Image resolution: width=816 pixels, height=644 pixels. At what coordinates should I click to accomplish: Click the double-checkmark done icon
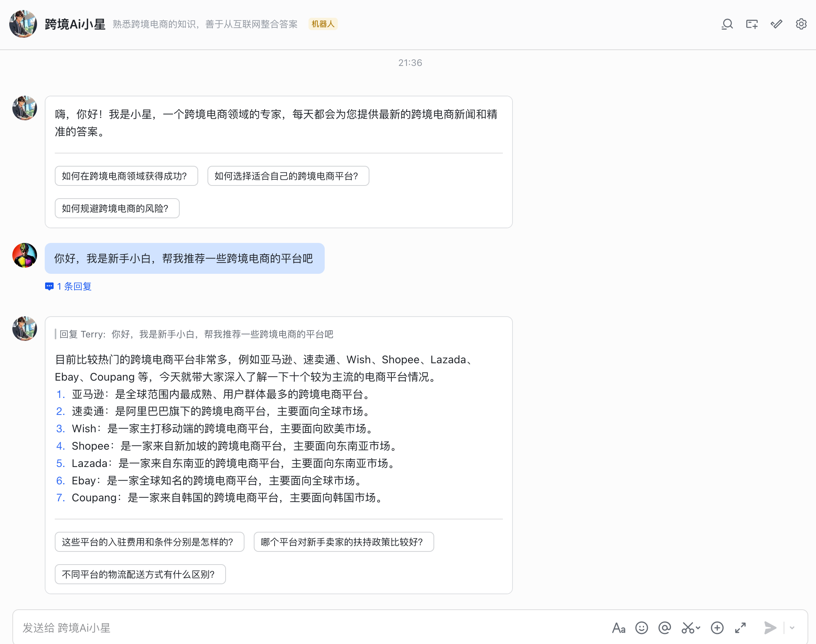[776, 24]
